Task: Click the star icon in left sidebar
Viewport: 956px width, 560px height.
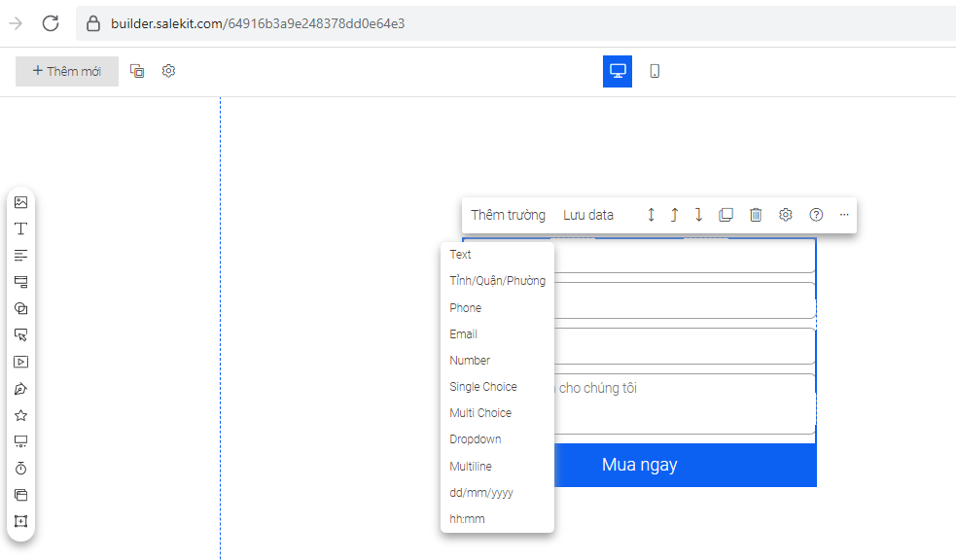Action: click(x=20, y=415)
